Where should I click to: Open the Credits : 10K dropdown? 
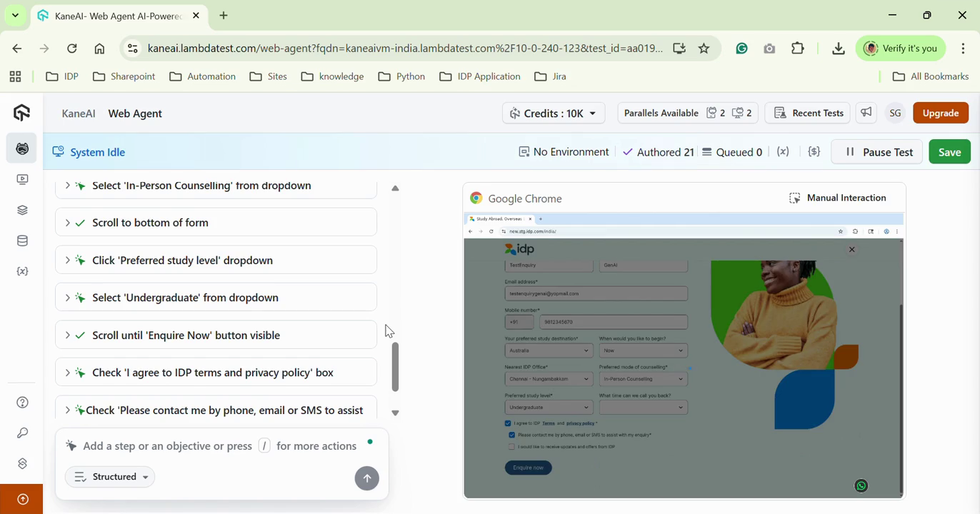554,113
